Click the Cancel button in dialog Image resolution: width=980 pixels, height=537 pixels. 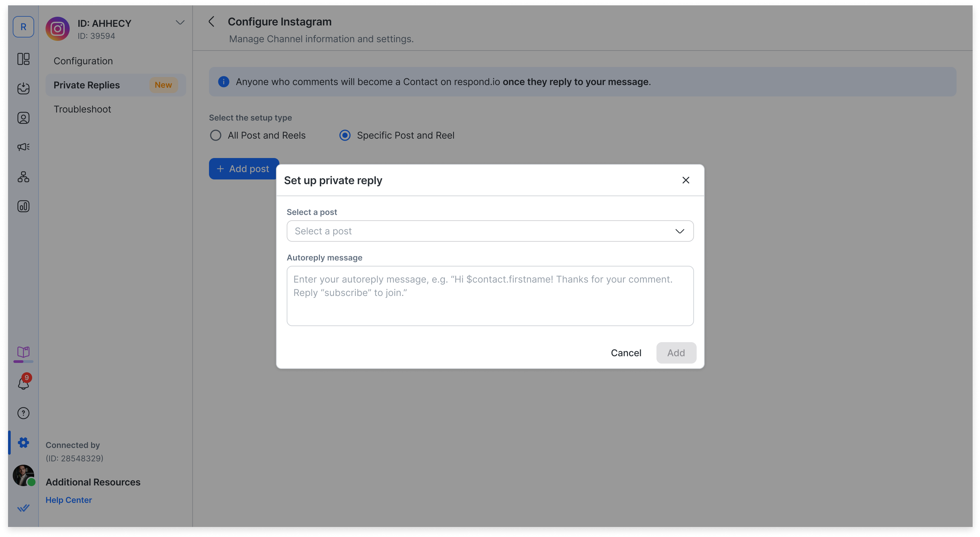[x=626, y=353]
